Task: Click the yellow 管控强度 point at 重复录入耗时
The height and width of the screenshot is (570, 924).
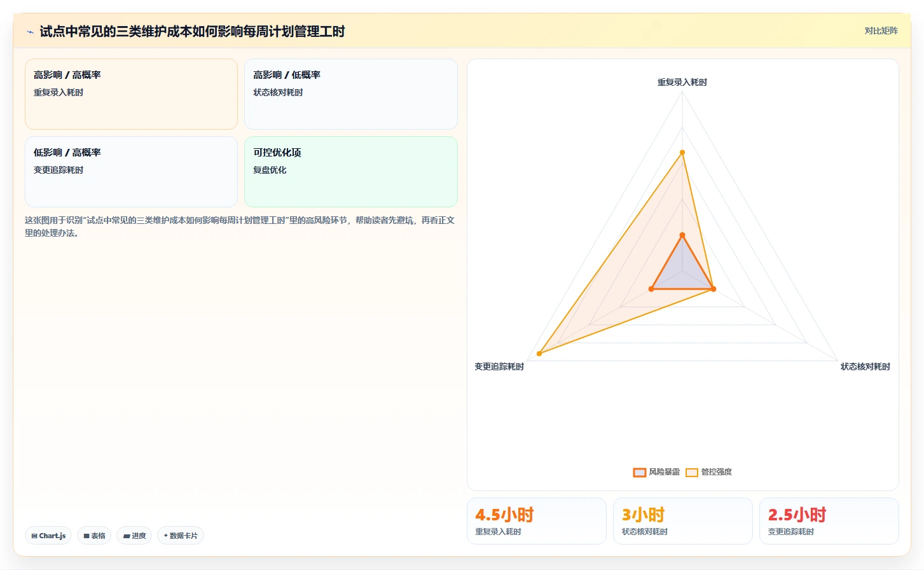Action: 682,153
